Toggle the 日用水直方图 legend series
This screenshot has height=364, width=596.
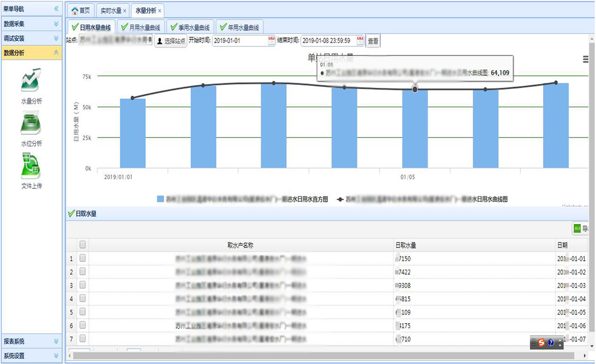click(x=243, y=199)
